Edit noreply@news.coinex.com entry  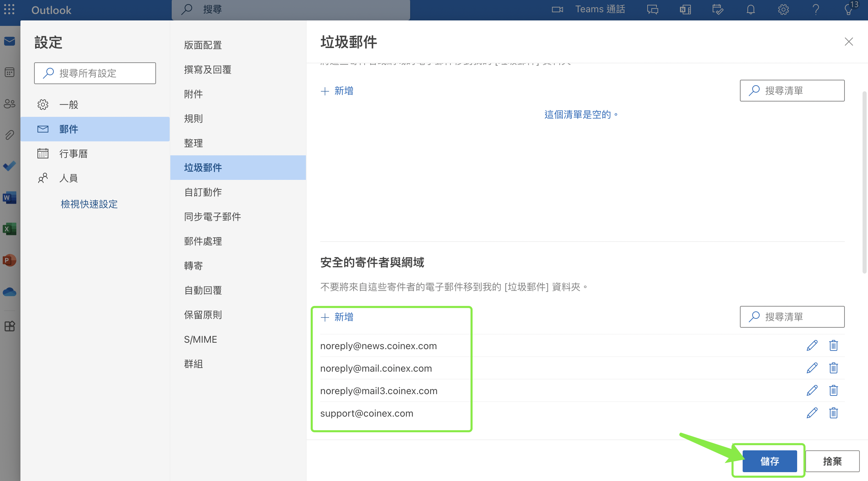tap(812, 345)
